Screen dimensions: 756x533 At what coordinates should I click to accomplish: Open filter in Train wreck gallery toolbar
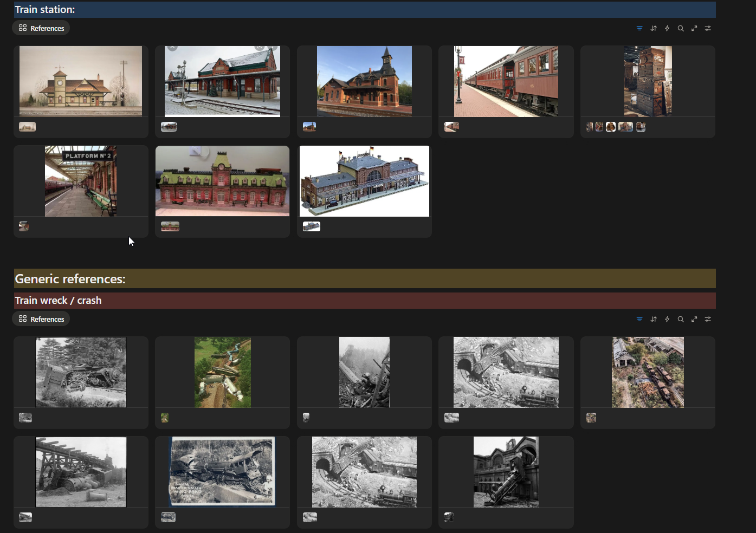[639, 319]
